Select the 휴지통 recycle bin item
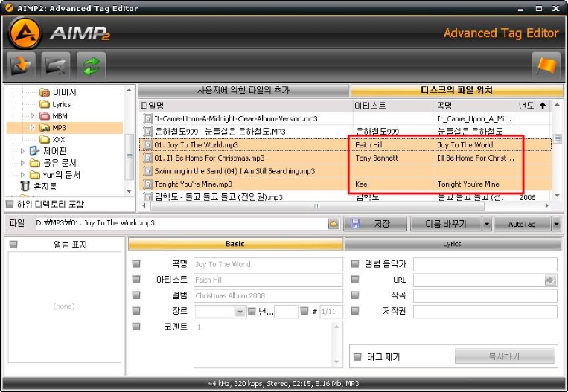 (39, 187)
